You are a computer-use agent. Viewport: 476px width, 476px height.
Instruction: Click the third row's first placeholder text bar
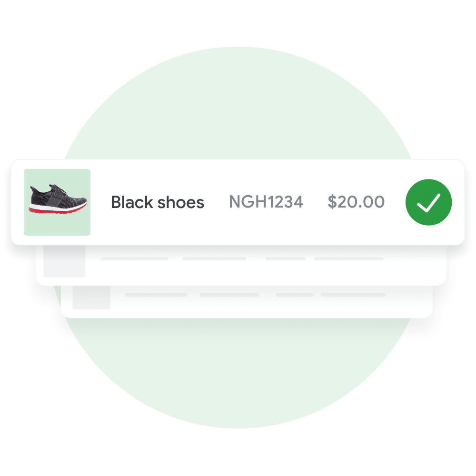pyautogui.click(x=156, y=295)
